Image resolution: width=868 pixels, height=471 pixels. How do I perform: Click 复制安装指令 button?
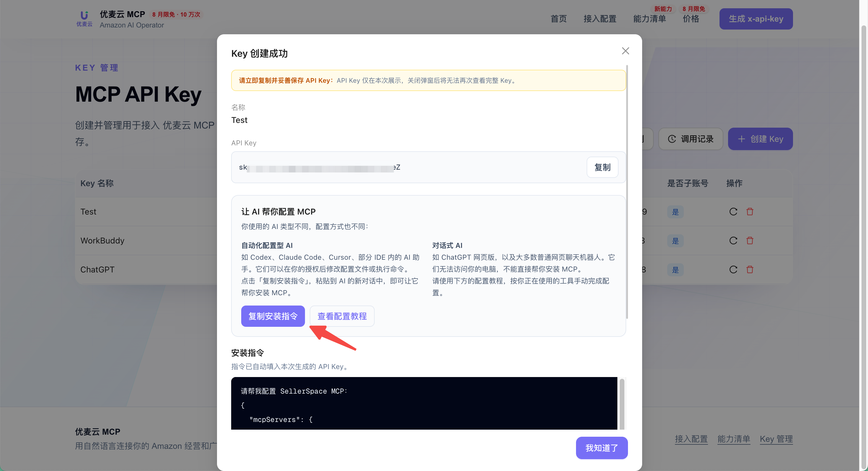pyautogui.click(x=273, y=316)
